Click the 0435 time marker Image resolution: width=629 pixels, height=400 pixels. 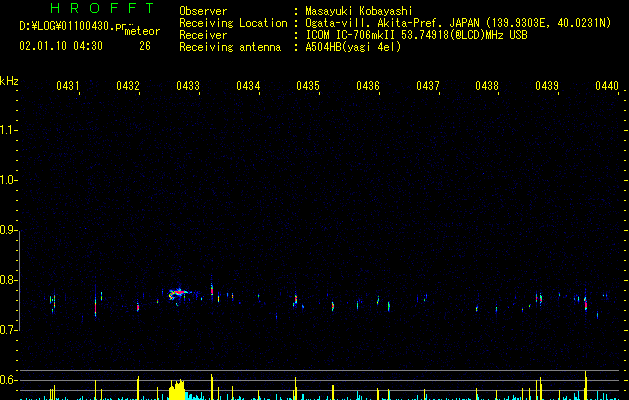pos(308,86)
